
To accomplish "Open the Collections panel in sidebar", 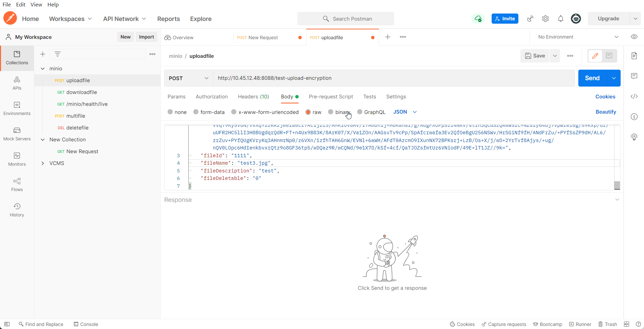I will pos(17,58).
